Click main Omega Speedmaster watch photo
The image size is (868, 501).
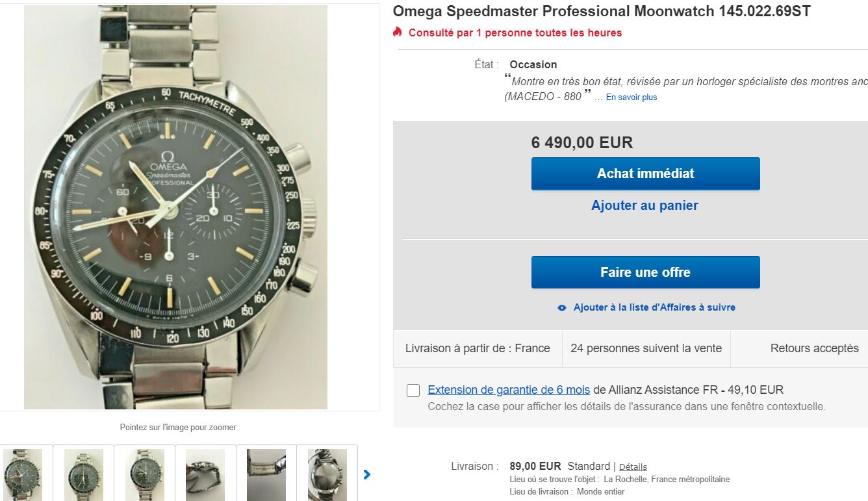[x=175, y=207]
